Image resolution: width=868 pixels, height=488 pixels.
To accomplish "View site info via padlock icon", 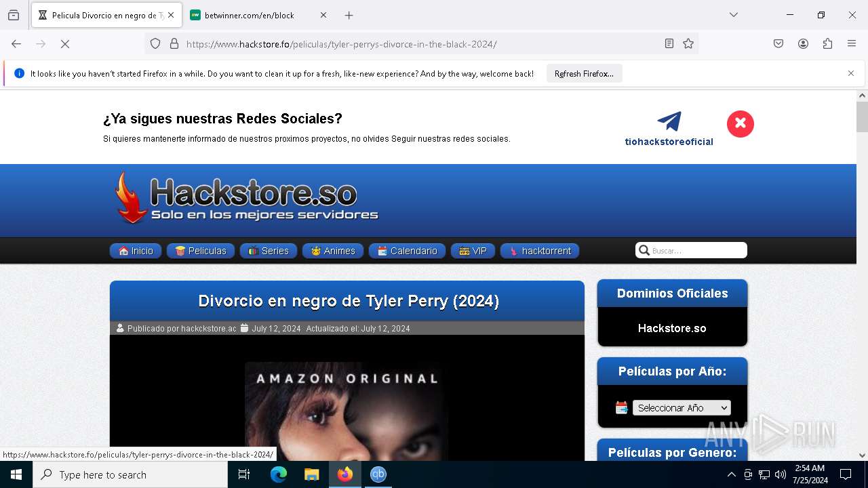I will 174,44.
